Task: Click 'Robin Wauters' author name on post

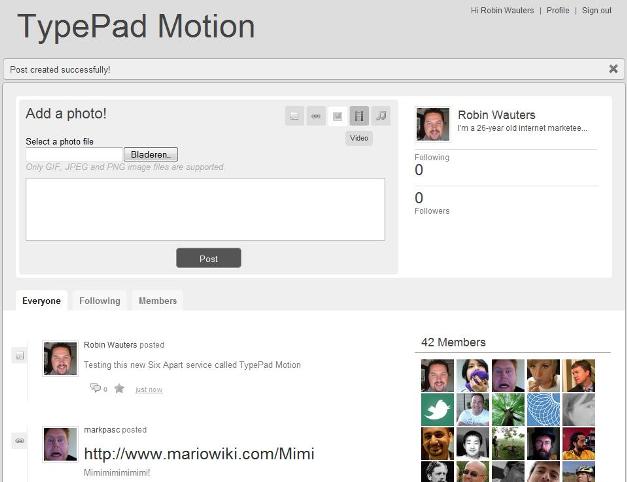Action: (110, 345)
